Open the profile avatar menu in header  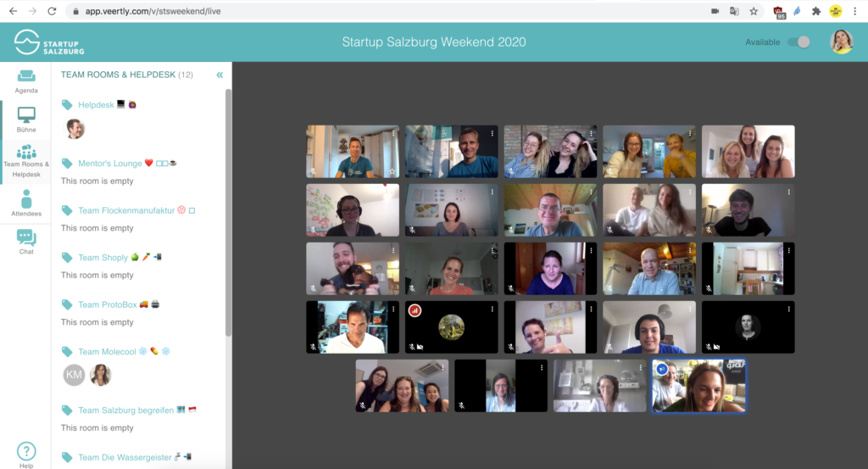(x=841, y=42)
